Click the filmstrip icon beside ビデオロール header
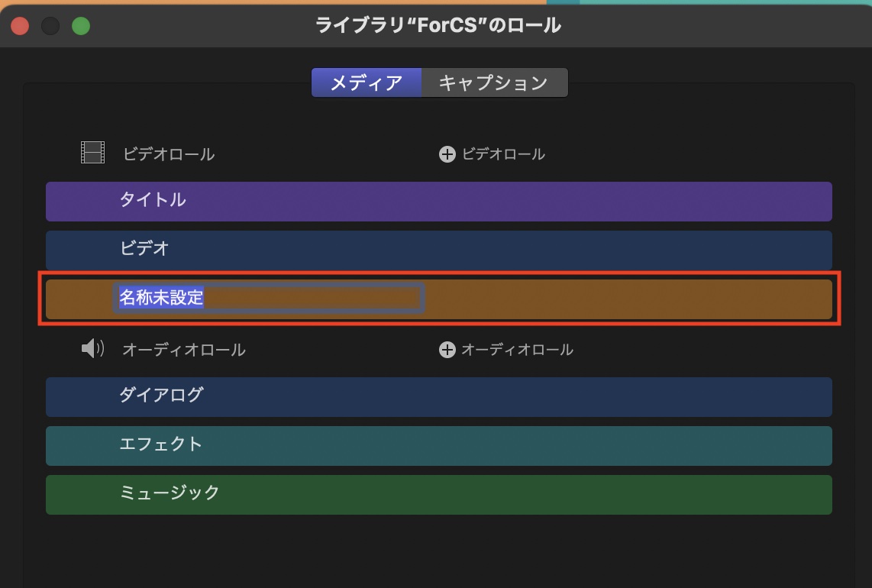The image size is (872, 588). pos(92,153)
